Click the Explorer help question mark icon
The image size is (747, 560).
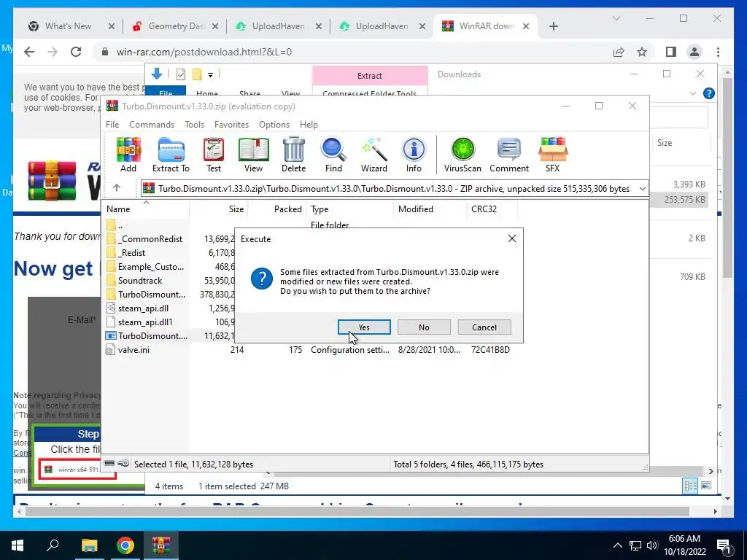709,93
